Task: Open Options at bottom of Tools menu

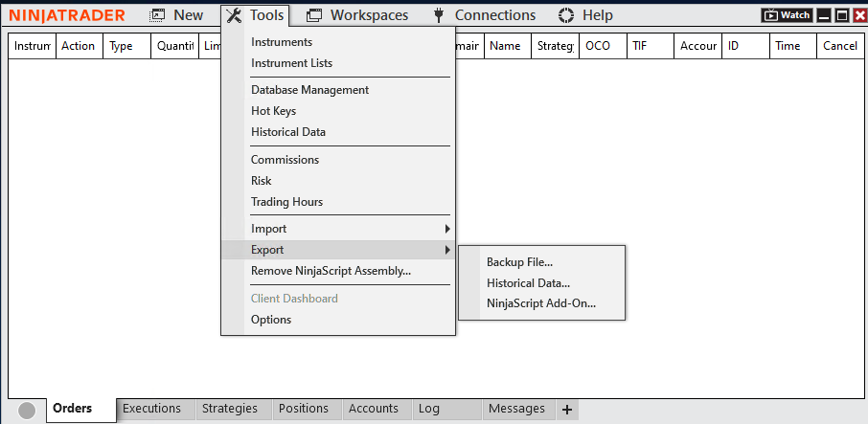Action: coord(271,320)
